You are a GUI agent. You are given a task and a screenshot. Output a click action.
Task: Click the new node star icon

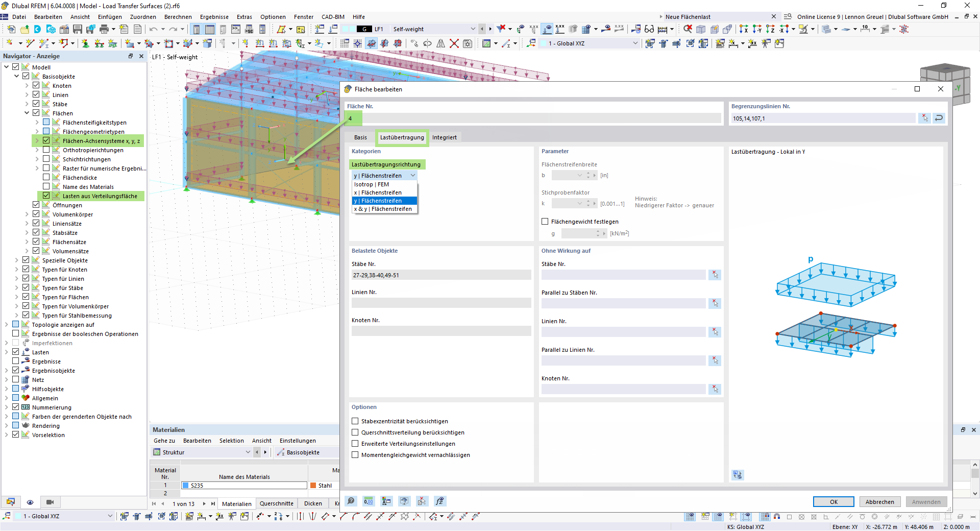tap(10, 43)
